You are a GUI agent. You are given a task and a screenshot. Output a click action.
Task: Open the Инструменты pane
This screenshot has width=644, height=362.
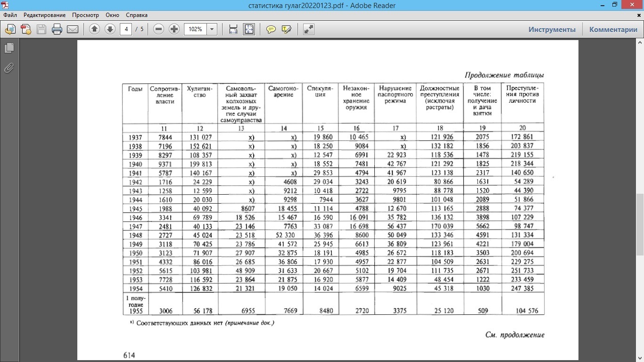click(552, 29)
